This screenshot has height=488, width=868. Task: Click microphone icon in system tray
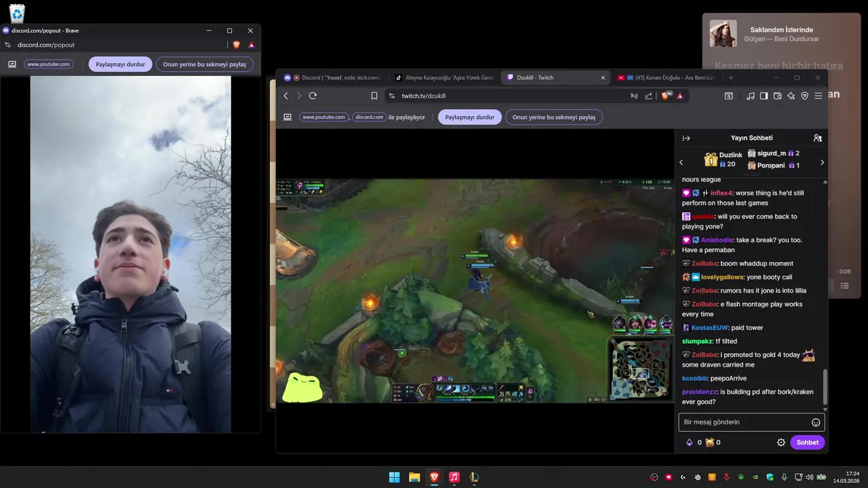pyautogui.click(x=785, y=477)
